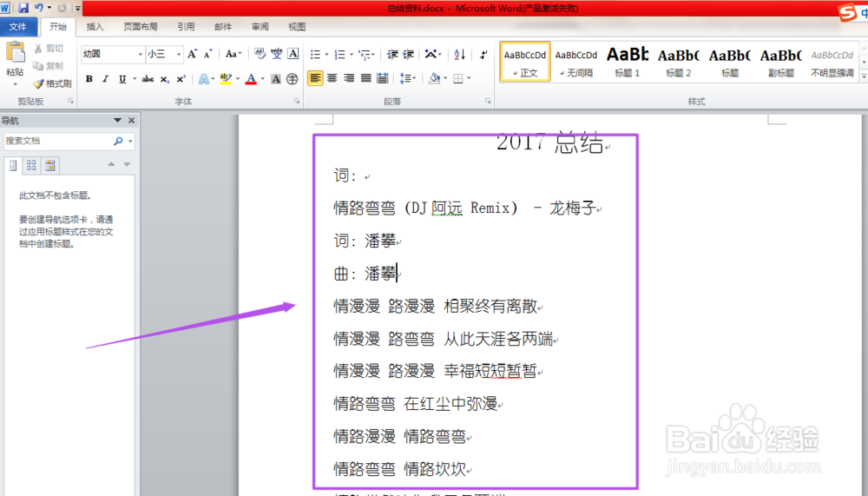Toggle Align Left paragraph alignment
The height and width of the screenshot is (496, 868).
[x=315, y=78]
